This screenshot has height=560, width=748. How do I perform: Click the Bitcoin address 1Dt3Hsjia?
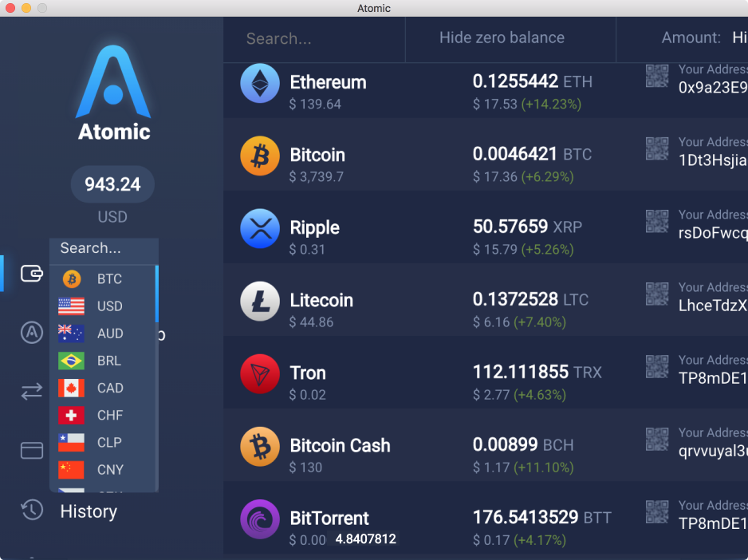click(713, 160)
